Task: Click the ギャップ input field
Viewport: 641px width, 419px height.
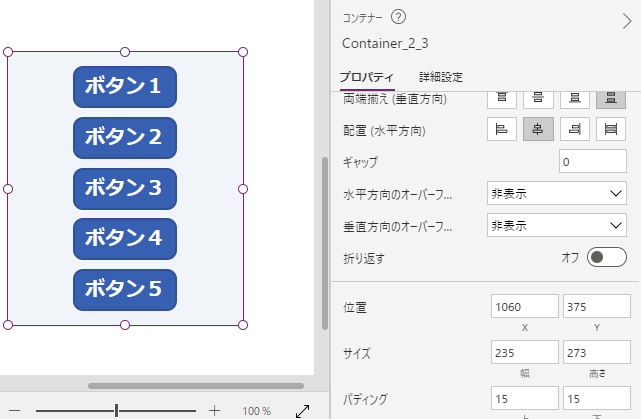Action: click(x=593, y=161)
